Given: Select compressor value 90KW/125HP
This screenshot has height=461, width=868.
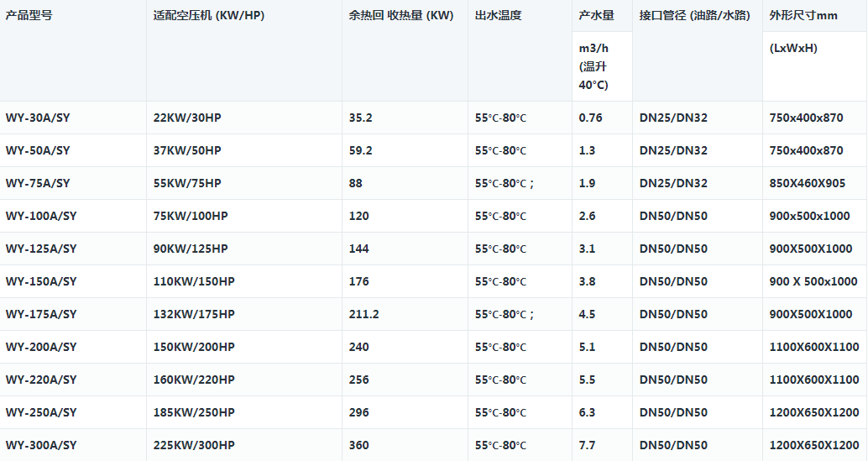Looking at the screenshot, I should (191, 249).
